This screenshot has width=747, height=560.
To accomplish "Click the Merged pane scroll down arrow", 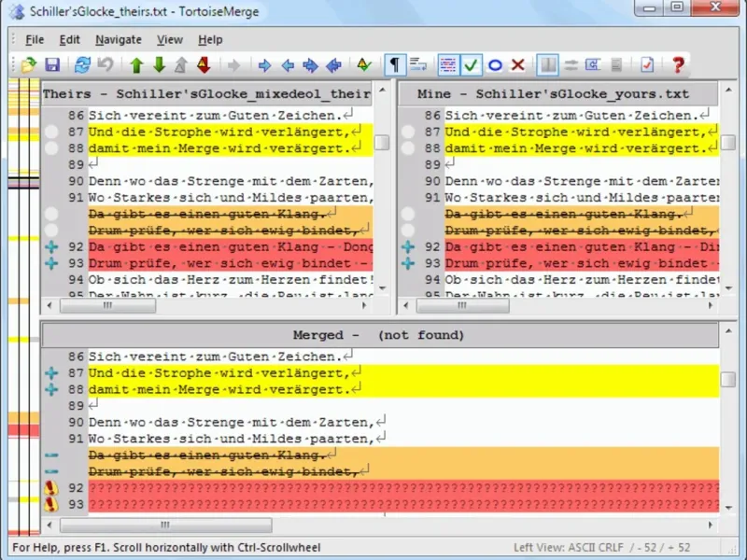I will 728,508.
